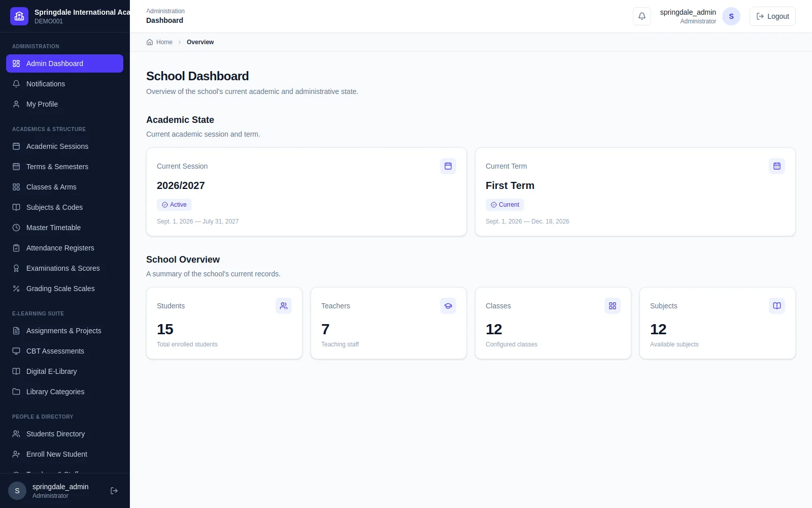
Task: Go to My Profile
Action: [64, 104]
